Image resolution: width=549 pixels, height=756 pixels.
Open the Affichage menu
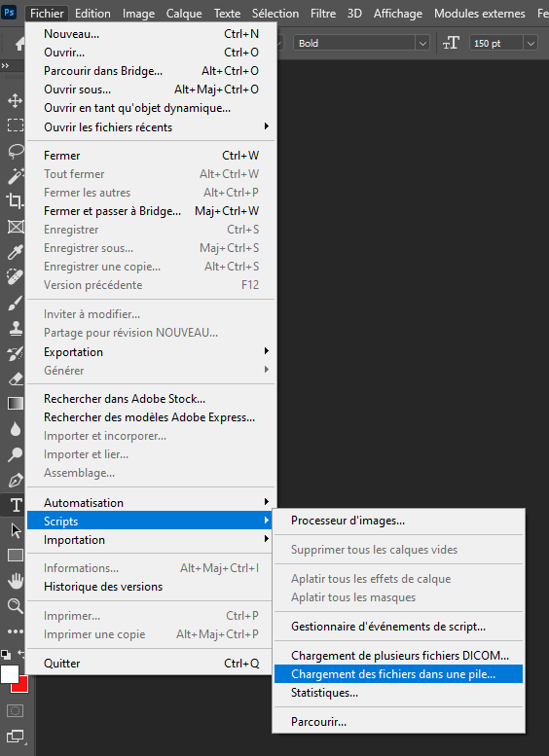click(398, 14)
